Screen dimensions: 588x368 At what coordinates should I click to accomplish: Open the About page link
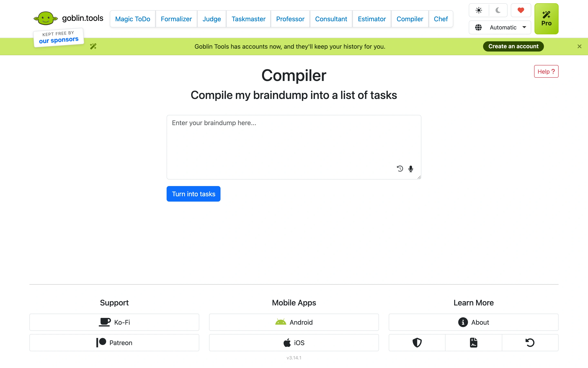[473, 322]
